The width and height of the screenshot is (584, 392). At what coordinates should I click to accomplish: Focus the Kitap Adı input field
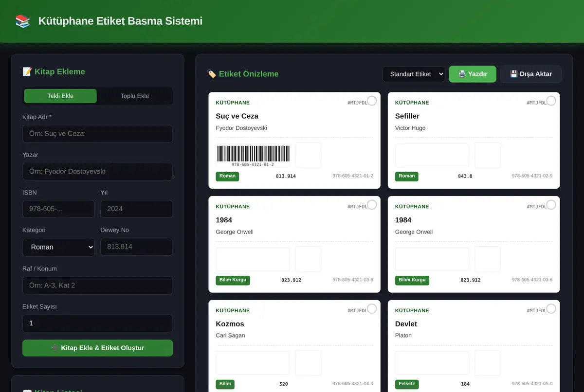[97, 134]
